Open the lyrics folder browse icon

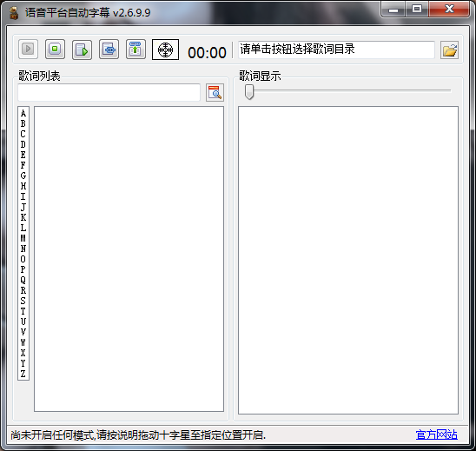(450, 50)
